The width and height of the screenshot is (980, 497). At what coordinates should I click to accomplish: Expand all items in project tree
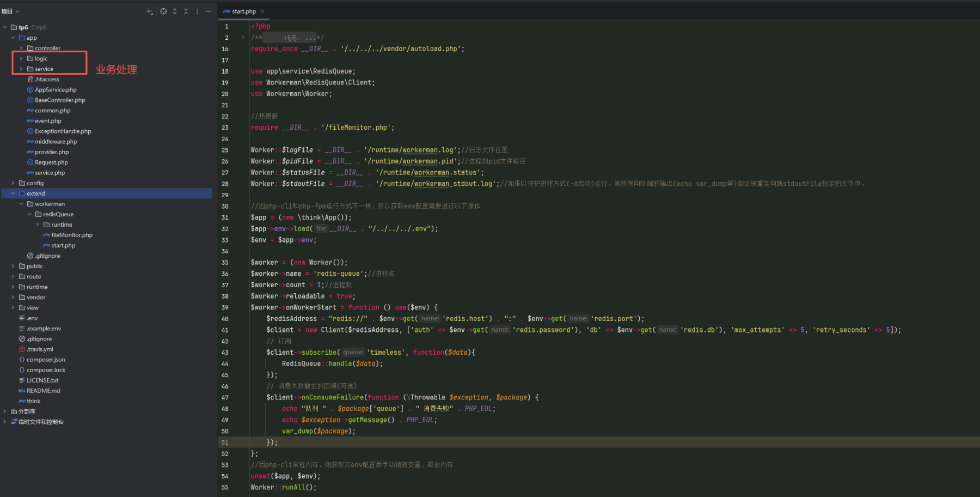tap(175, 11)
